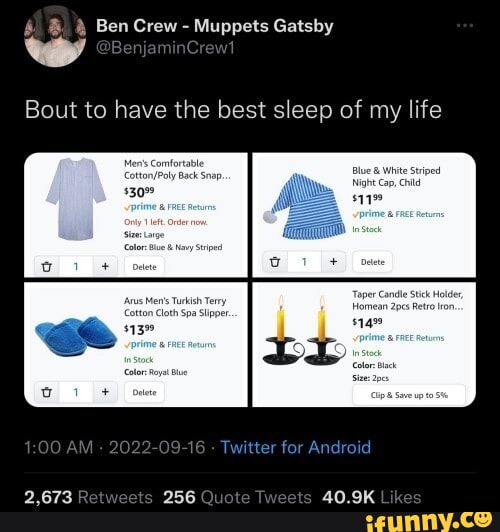This screenshot has width=500, height=532.
Task: Clip & Save up to 5% coupon
Action: (409, 395)
